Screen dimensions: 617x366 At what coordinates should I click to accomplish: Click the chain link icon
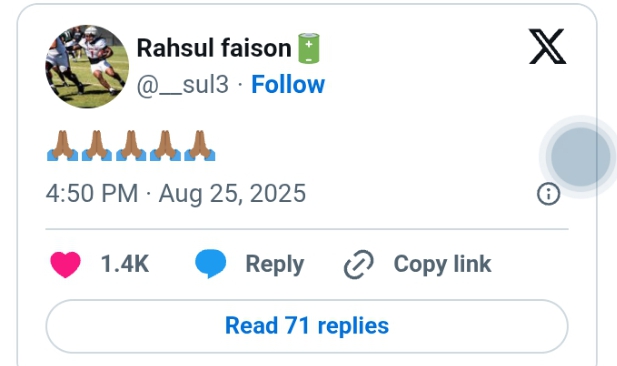[x=358, y=264]
